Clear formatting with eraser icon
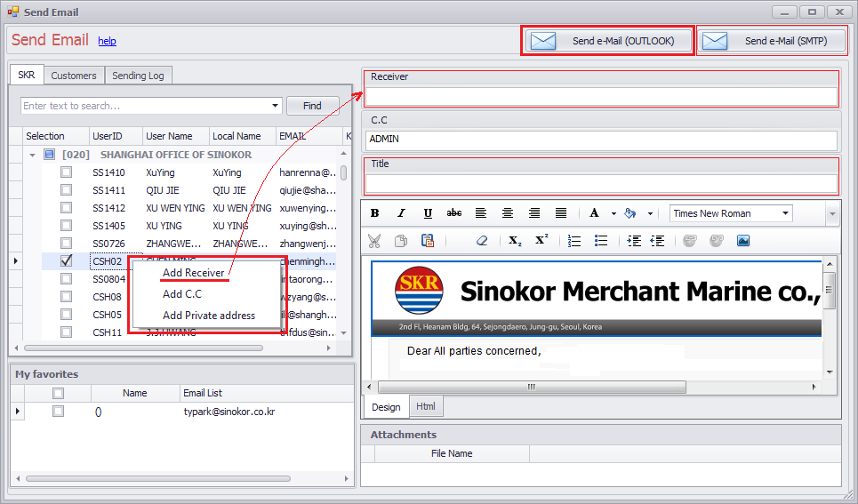This screenshot has height=504, width=858. 482,241
